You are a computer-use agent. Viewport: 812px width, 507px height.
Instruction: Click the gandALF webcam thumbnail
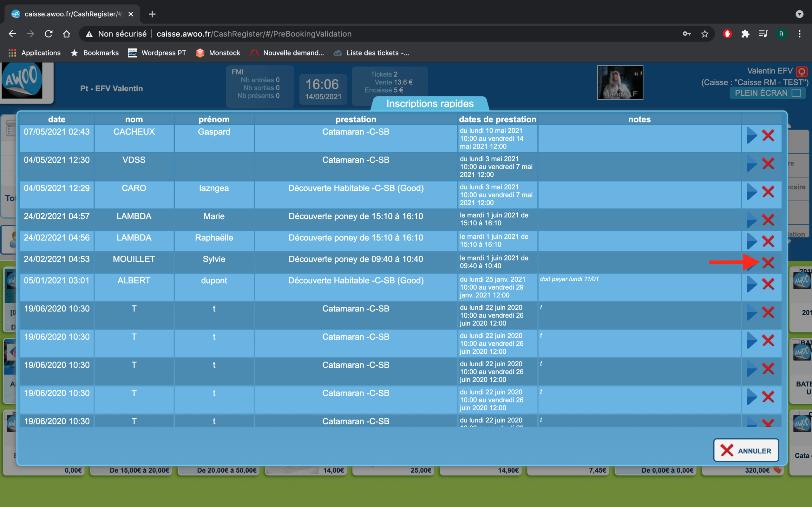coord(620,82)
